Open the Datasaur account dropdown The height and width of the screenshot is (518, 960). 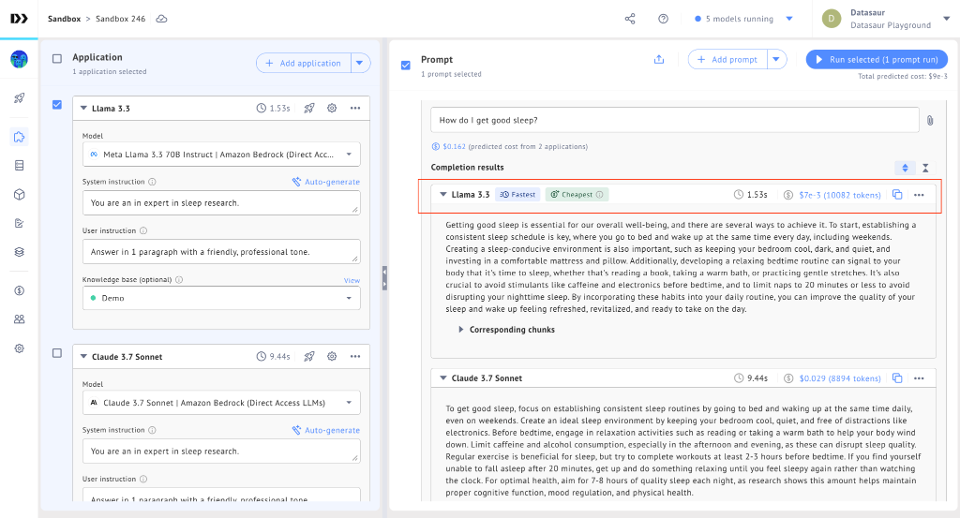[x=947, y=18]
